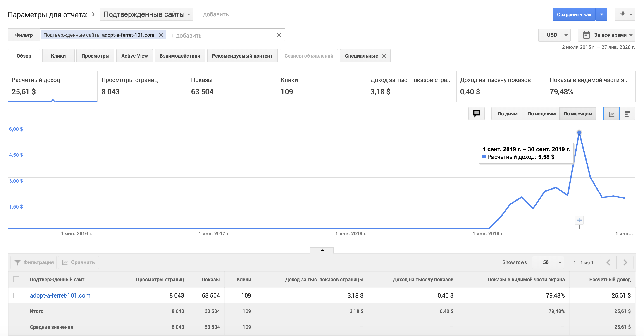Screen dimensions: 644x336
Task: Clear all filters with the X icon
Action: tap(279, 35)
